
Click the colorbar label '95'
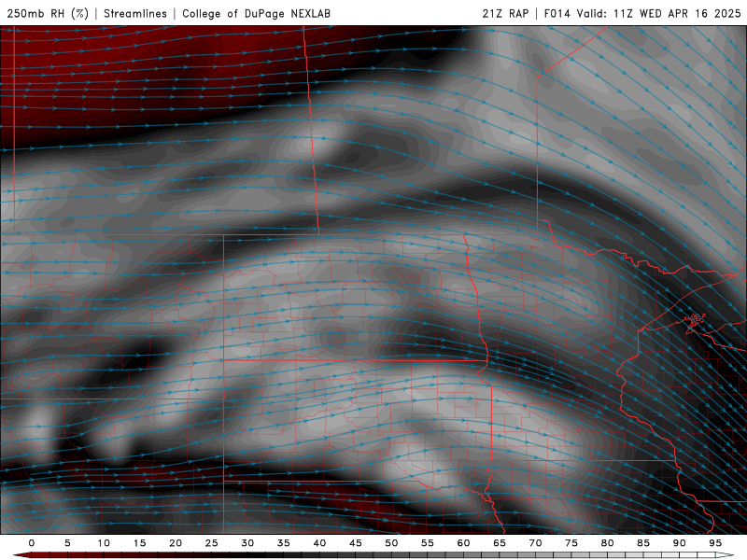point(715,543)
